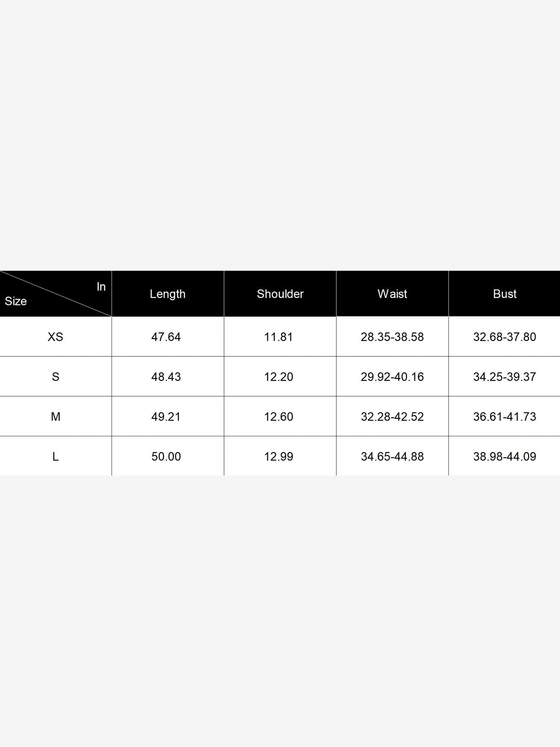
Task: Select the S size row label
Action: [x=55, y=376]
